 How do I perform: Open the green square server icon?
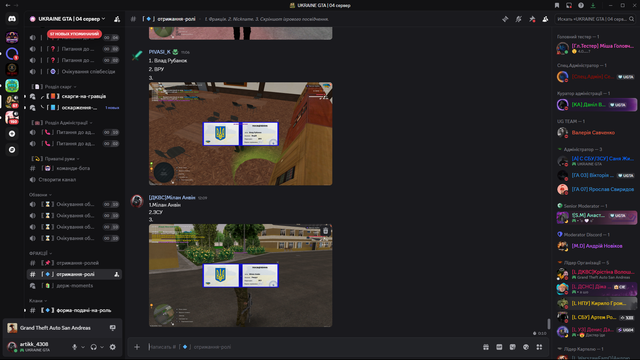[x=12, y=85]
